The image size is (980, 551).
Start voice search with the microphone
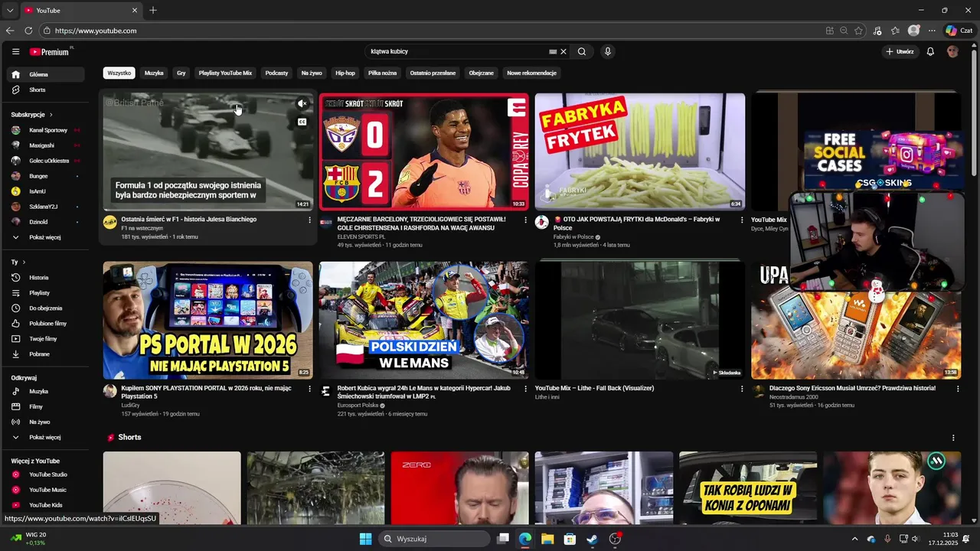(x=608, y=51)
